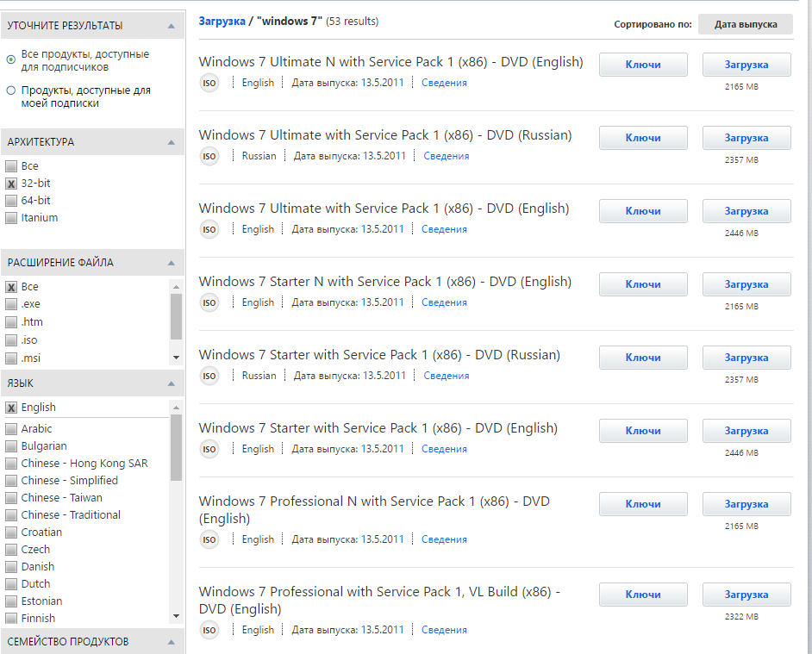Open 'Сведения' for Professional VL Build
This screenshot has width=812, height=654.
tap(444, 630)
